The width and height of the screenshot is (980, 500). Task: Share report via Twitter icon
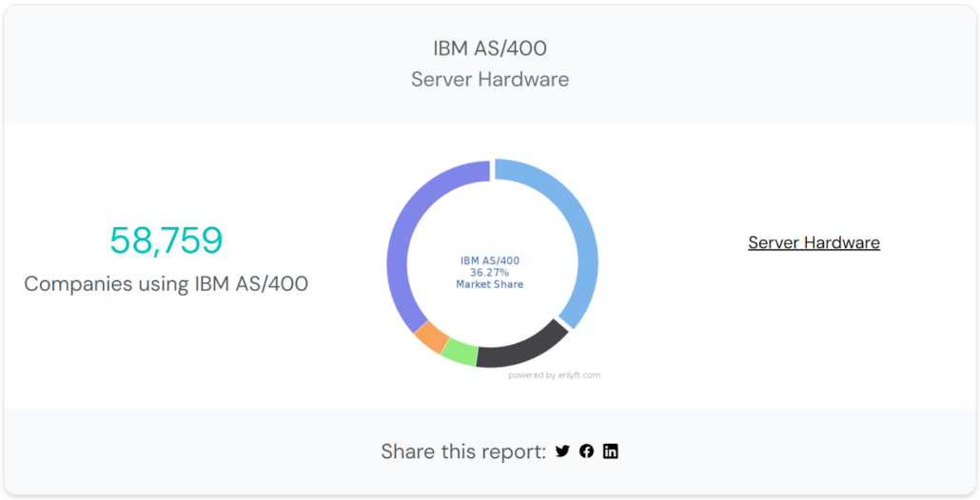(562, 452)
